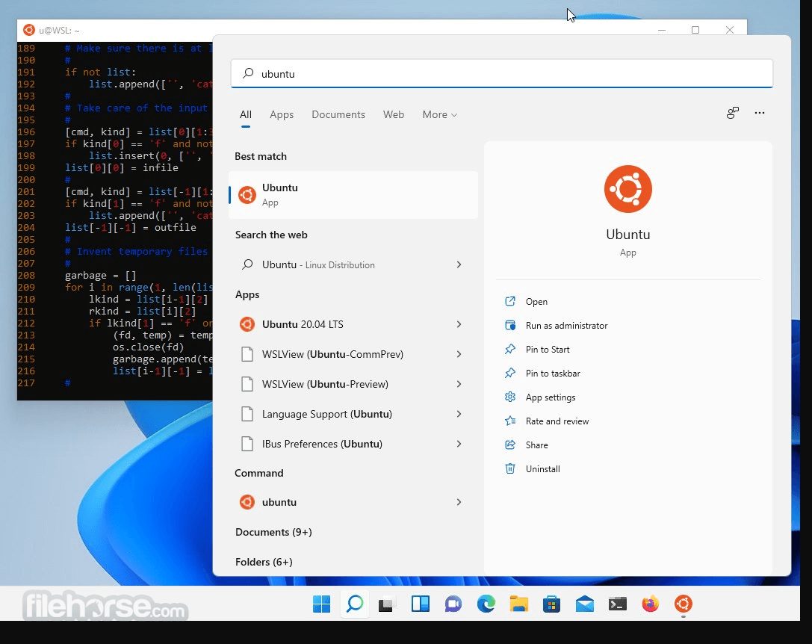Click the large Ubuntu logo in details pane
Screen dimensions: 812x644
[627, 189]
